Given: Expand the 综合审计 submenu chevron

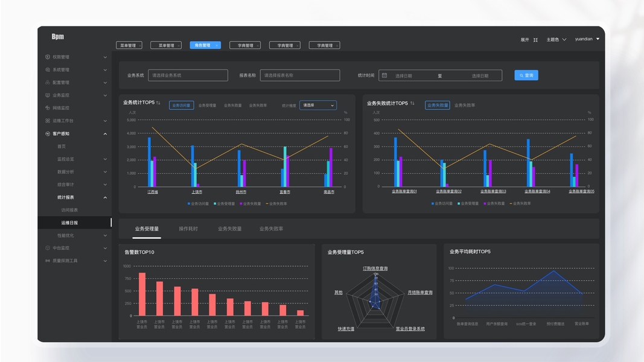Looking at the screenshot, I should (105, 185).
